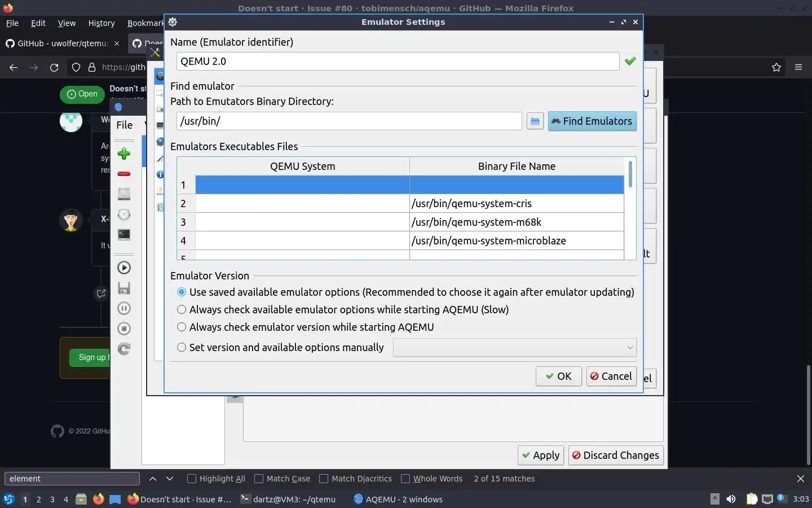Viewport: 812px width, 508px height.
Task: Open Firefox Edit menu
Action: [38, 23]
